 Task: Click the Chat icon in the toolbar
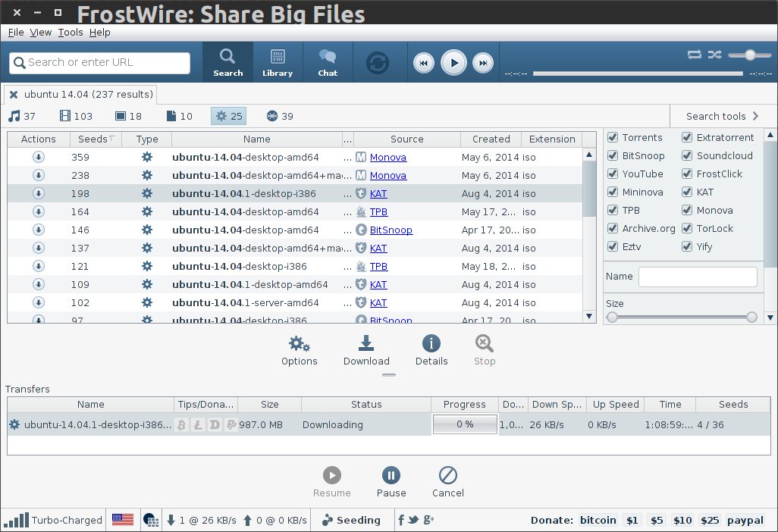click(x=328, y=62)
